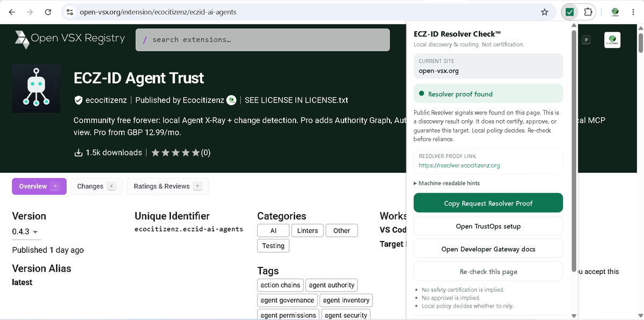Open the resolver.ecocitizenz.org proof link
The image size is (644, 320).
459,165
